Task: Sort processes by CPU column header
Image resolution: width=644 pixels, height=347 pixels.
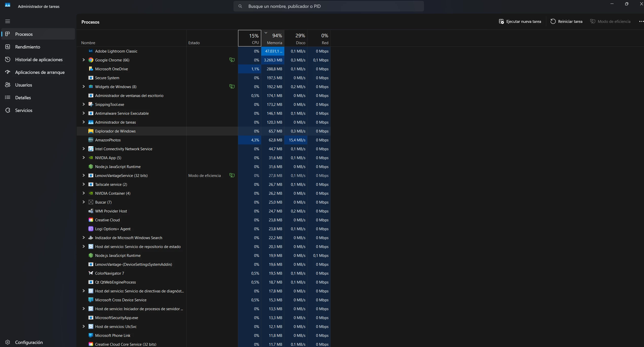Action: (250, 38)
